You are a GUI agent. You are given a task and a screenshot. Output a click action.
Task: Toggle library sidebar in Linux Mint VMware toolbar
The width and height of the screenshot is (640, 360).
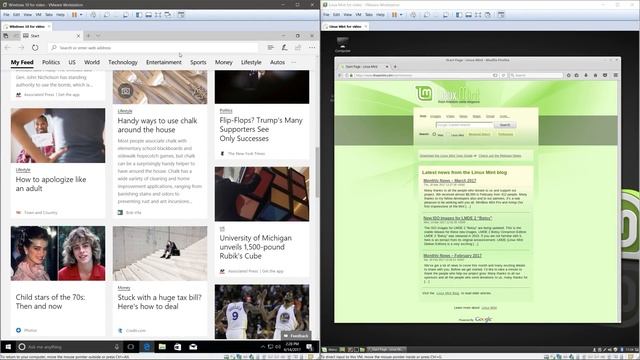click(x=459, y=15)
